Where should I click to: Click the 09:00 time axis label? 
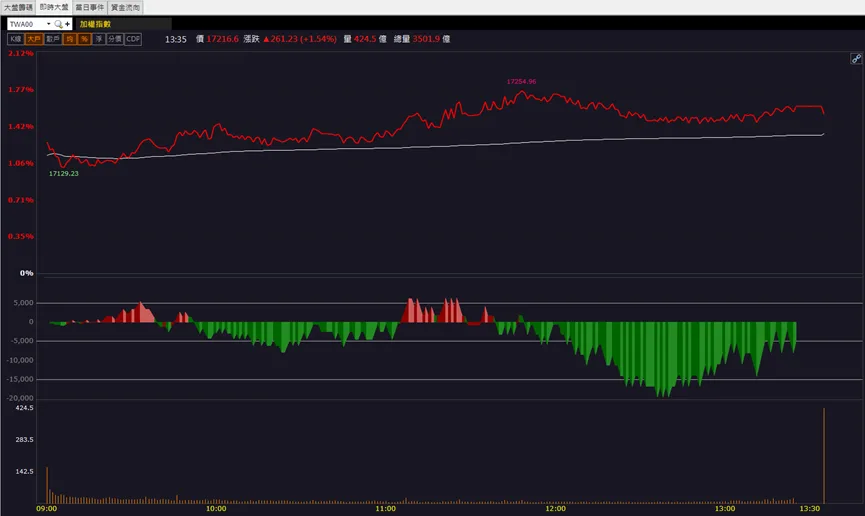(x=46, y=509)
